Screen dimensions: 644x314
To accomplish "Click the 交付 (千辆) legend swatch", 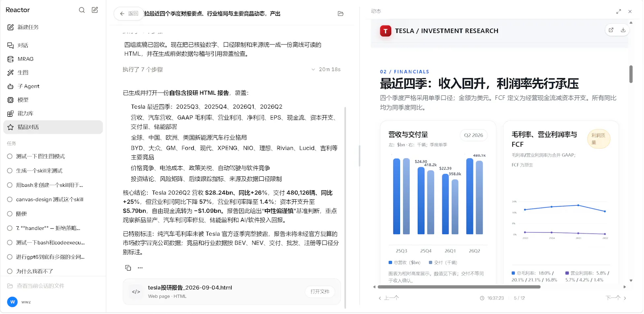I will pos(431,262).
